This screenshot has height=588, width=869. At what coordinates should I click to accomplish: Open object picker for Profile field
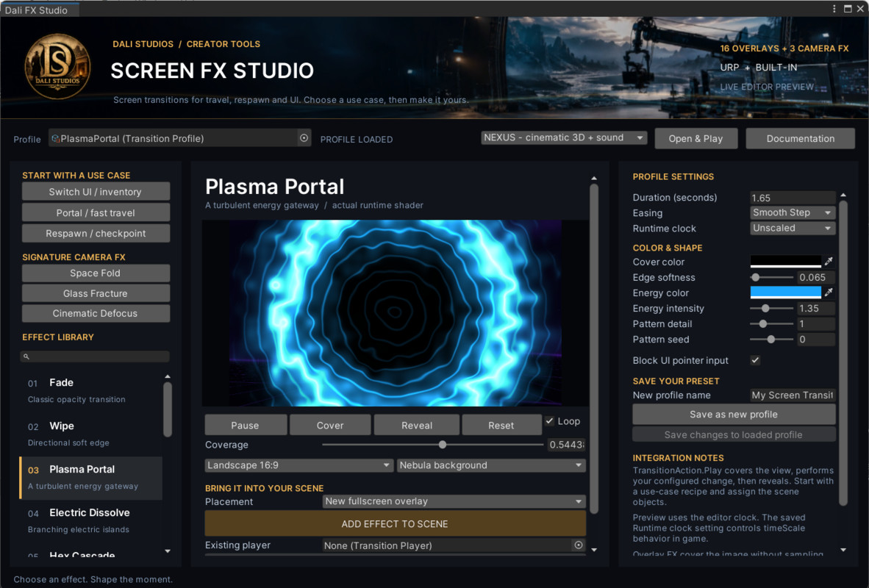[x=304, y=138]
